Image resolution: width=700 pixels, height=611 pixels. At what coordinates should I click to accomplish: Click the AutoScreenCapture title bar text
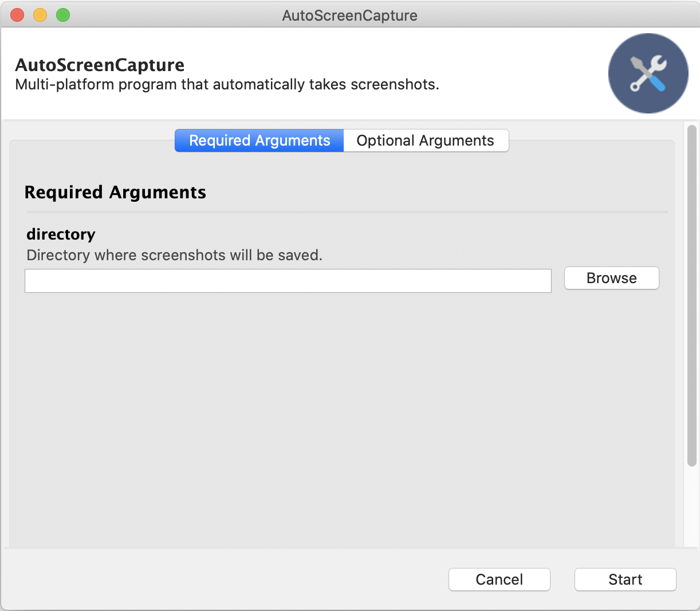click(x=350, y=15)
